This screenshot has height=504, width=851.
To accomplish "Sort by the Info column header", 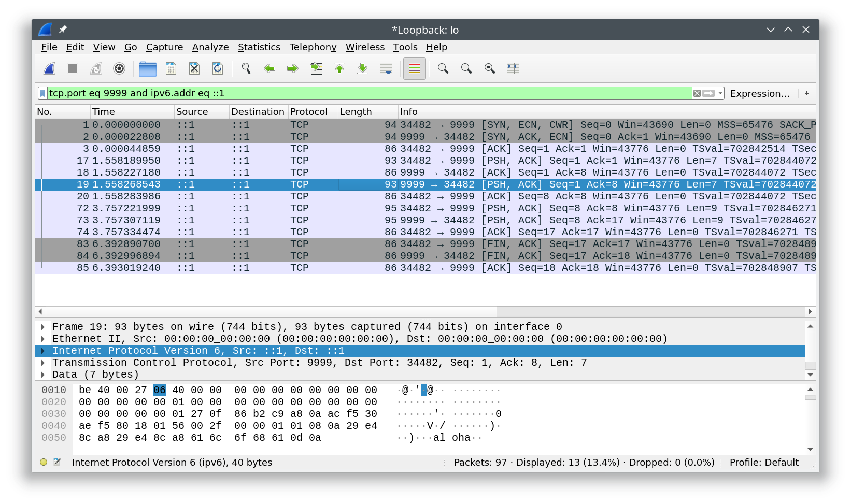I will pos(607,112).
